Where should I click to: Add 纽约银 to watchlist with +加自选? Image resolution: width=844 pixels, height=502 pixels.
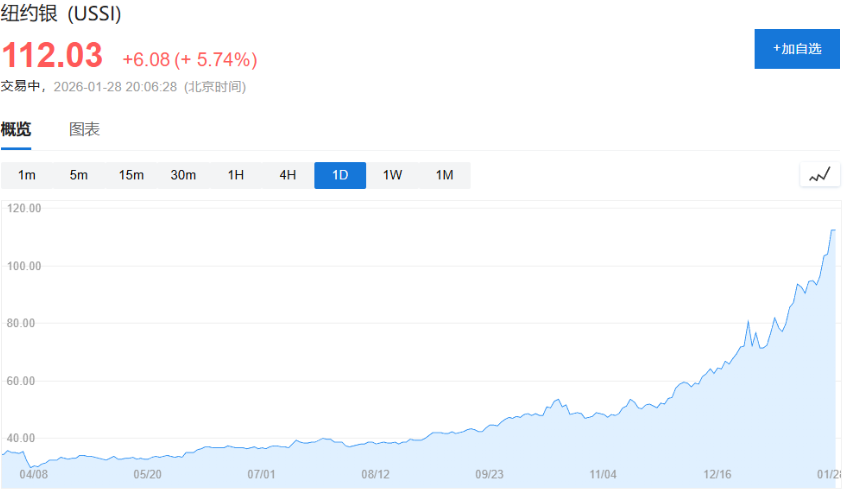797,49
